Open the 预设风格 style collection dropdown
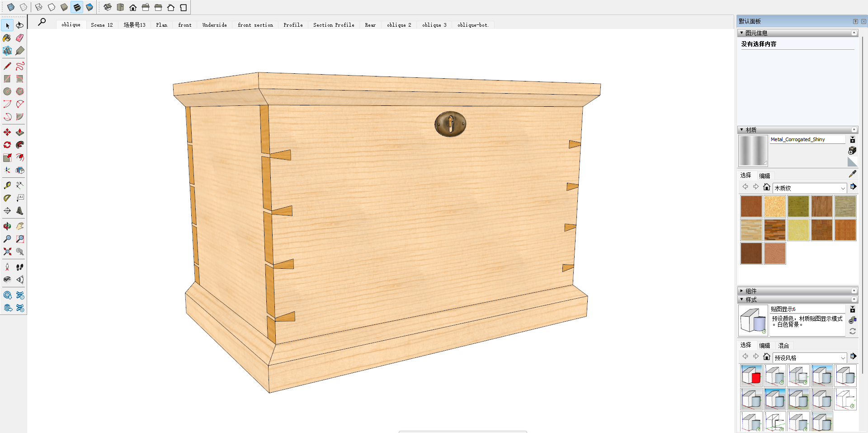The width and height of the screenshot is (868, 433). pos(809,357)
